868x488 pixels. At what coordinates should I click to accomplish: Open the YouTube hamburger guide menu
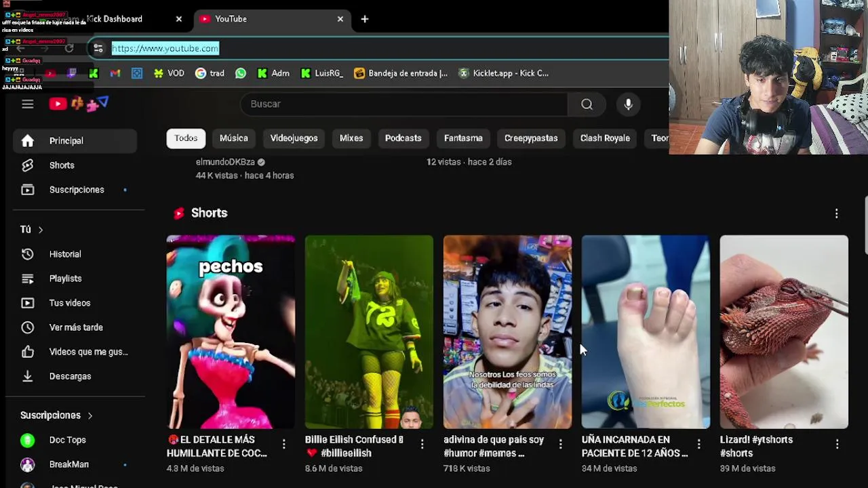27,104
